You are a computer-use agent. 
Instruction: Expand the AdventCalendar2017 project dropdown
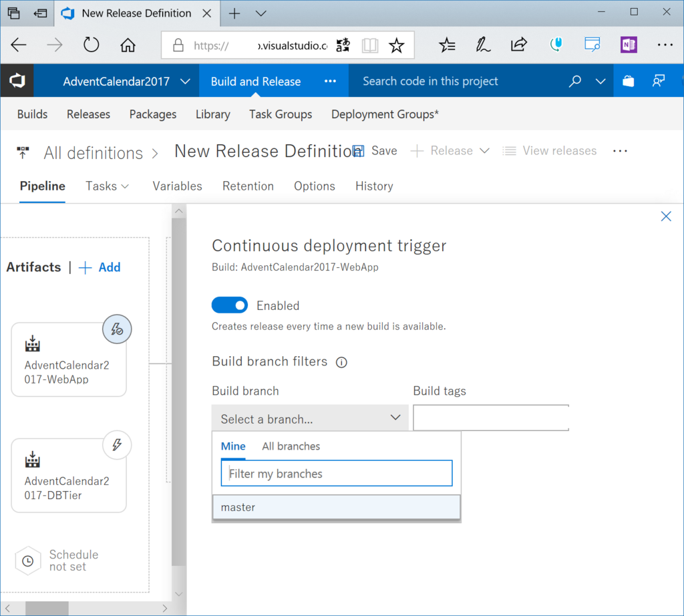[x=185, y=82]
